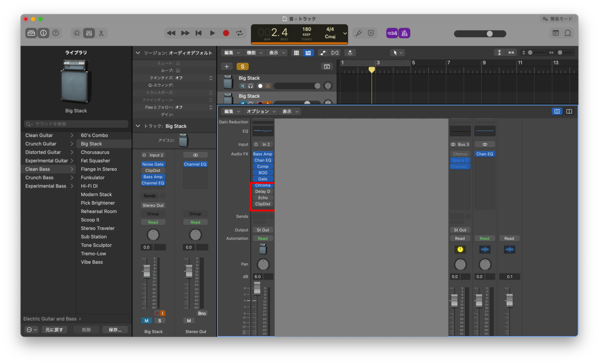This screenshot has height=364, width=599.
Task: Mute the Big Stack inspector channel strip
Action: 147,321
